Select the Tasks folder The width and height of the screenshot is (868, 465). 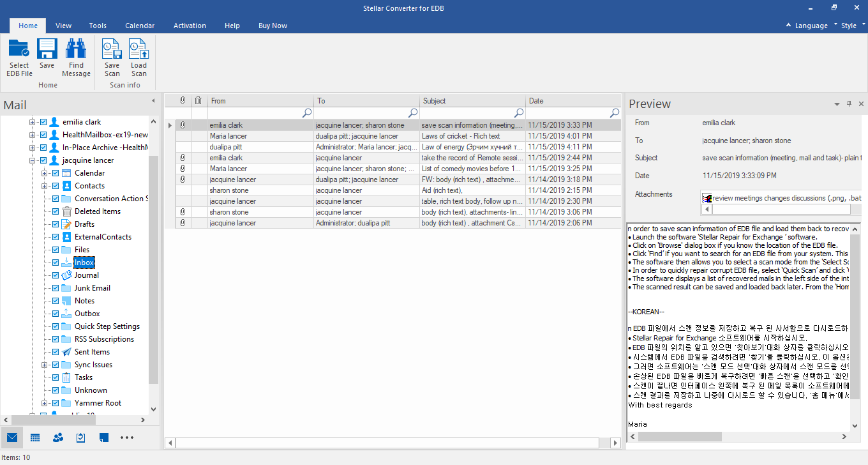84,377
